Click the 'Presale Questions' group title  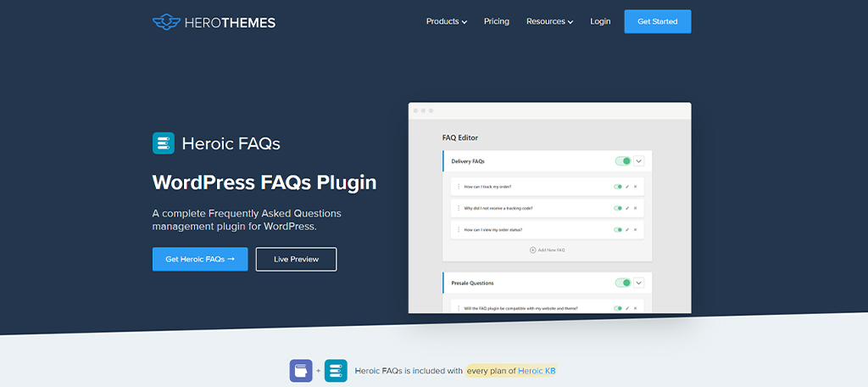pyautogui.click(x=472, y=283)
